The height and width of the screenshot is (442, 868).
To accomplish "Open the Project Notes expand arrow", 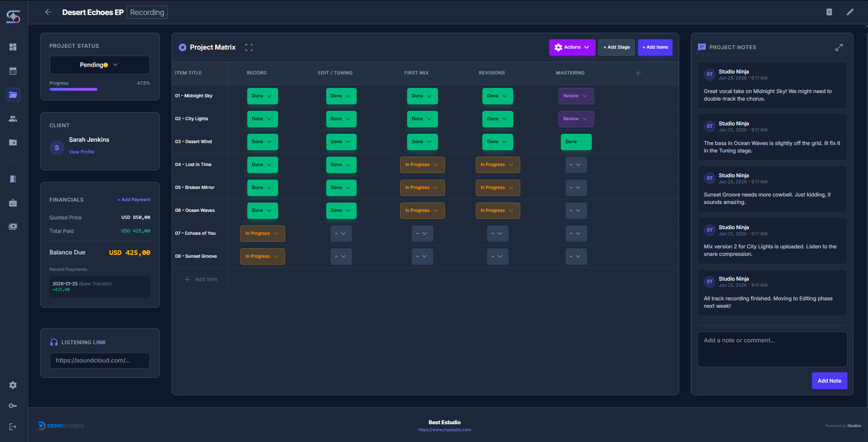I will (x=839, y=47).
